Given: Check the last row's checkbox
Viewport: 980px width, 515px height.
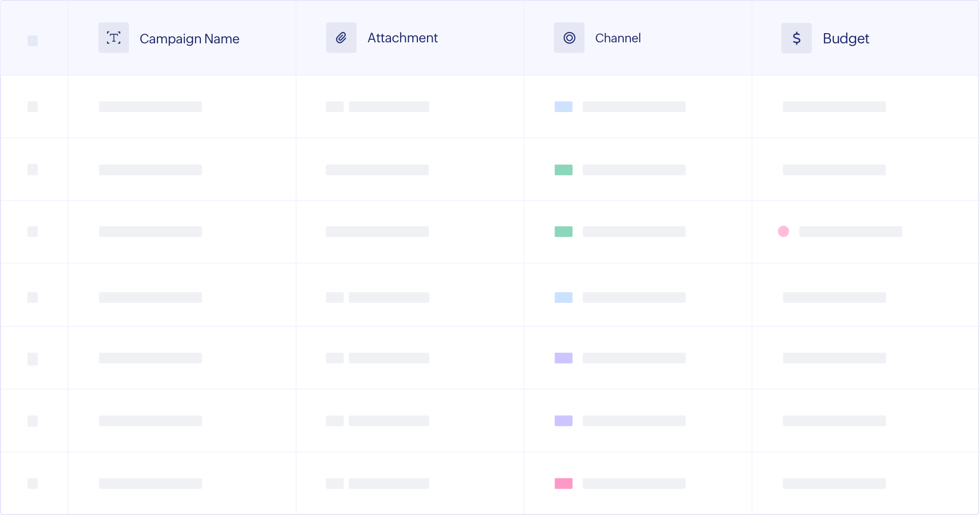Looking at the screenshot, I should coord(33,483).
